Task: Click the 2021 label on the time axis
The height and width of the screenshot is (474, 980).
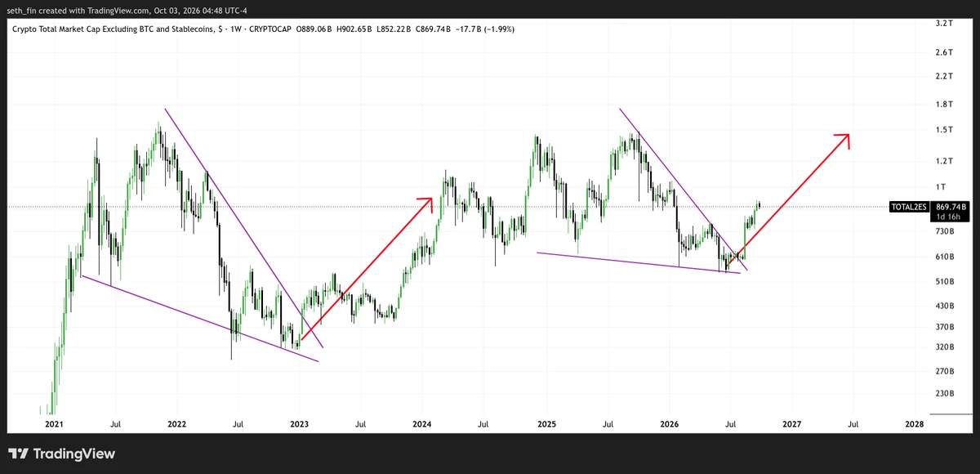Action: point(54,425)
